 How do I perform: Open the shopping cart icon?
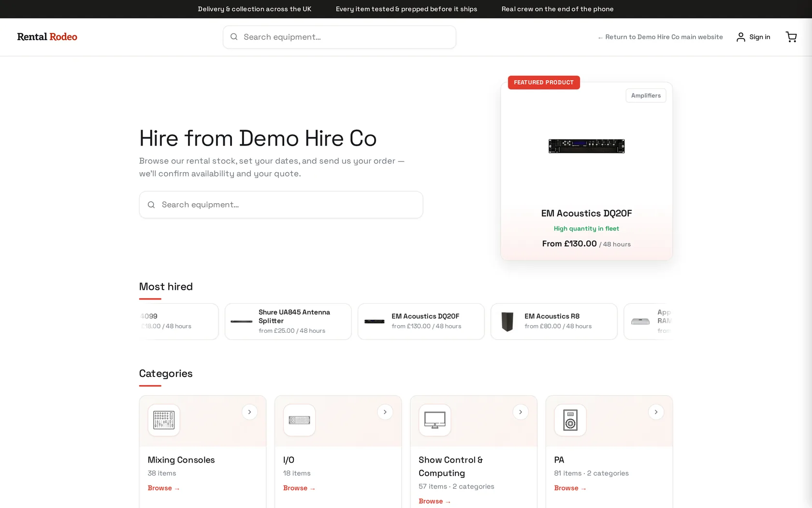click(791, 37)
